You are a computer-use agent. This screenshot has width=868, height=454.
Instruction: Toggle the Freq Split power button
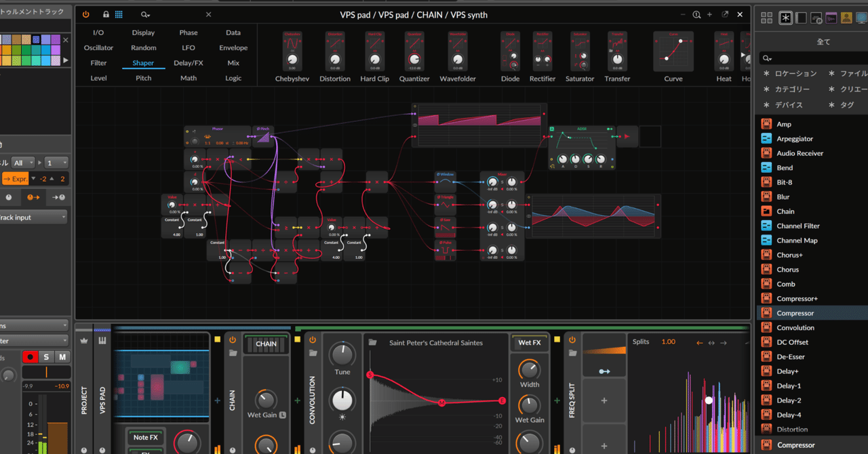[x=572, y=339]
